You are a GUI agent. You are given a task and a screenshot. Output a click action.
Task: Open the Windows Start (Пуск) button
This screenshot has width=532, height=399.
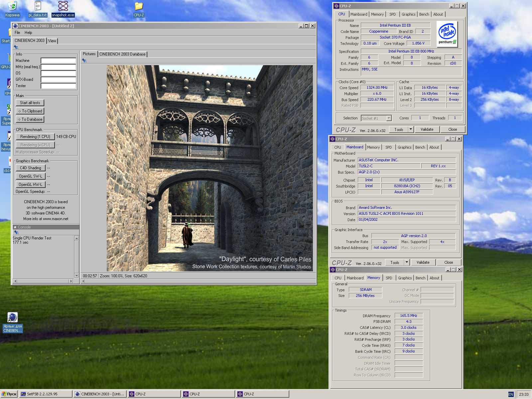click(x=9, y=394)
